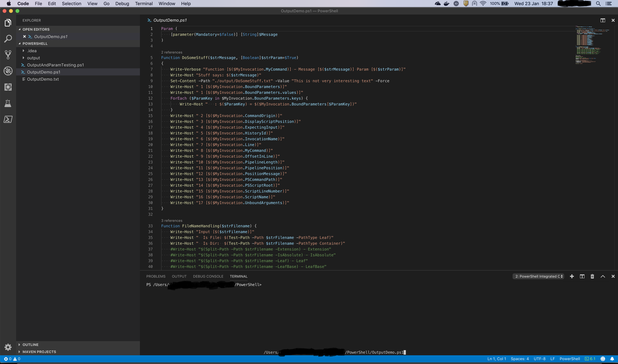
Task: Open the Extensions view icon
Action: pyautogui.click(x=8, y=87)
